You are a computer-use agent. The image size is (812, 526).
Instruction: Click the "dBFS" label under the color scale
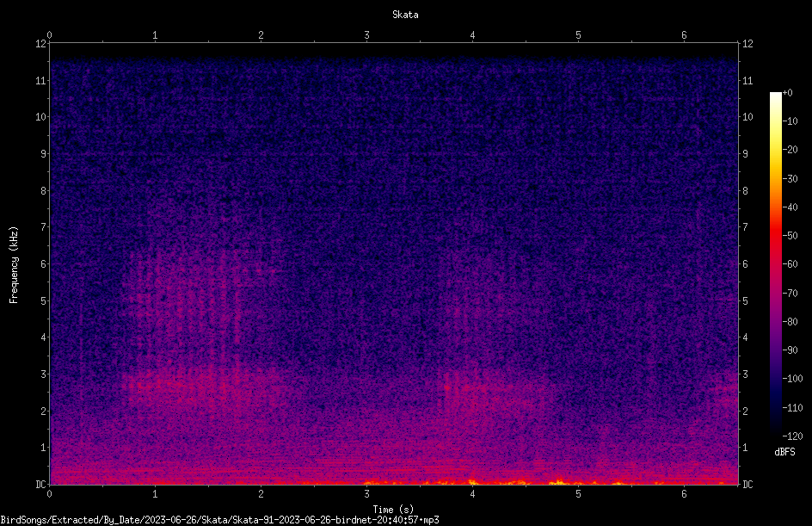tap(784, 452)
